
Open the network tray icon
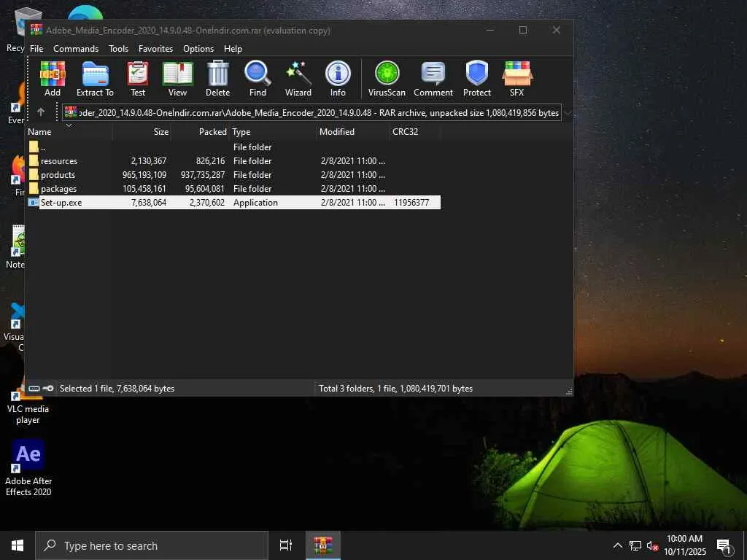635,545
